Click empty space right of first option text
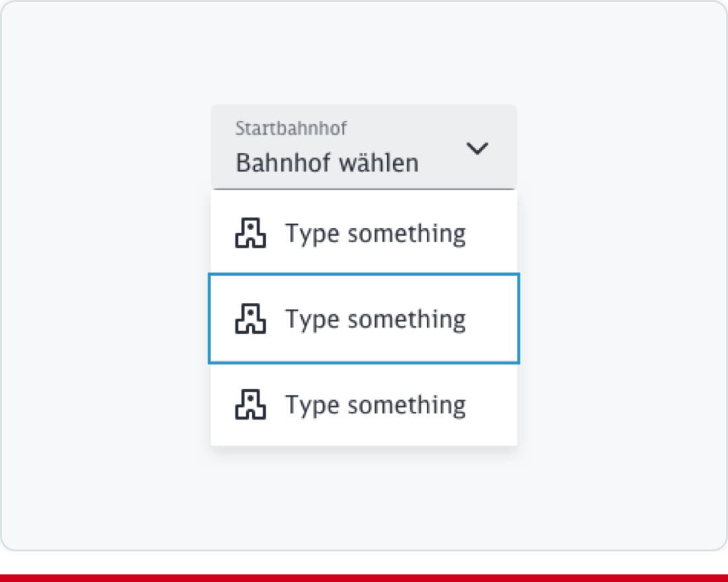The height and width of the screenshot is (582, 728). (x=492, y=233)
